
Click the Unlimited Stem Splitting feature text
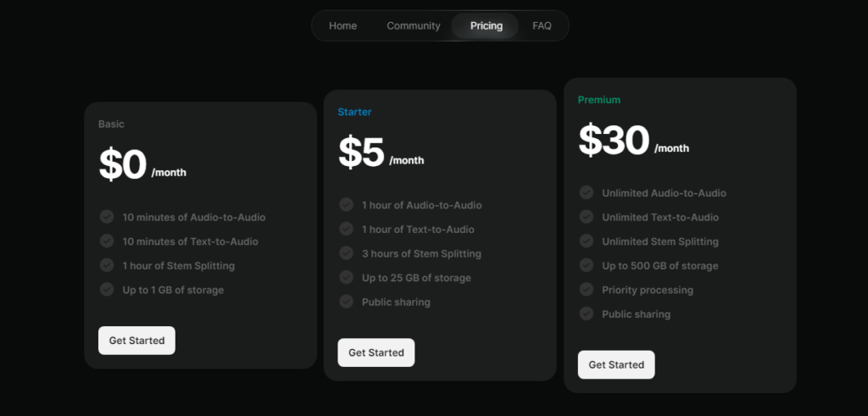click(659, 241)
